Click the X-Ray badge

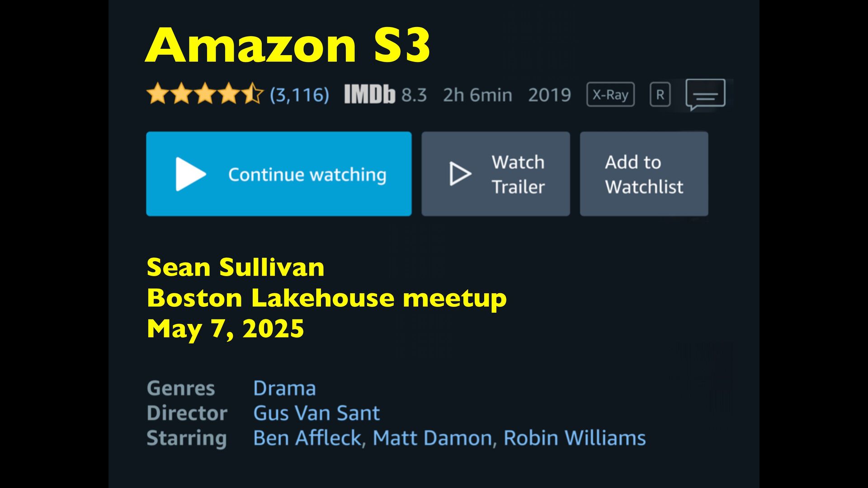610,95
